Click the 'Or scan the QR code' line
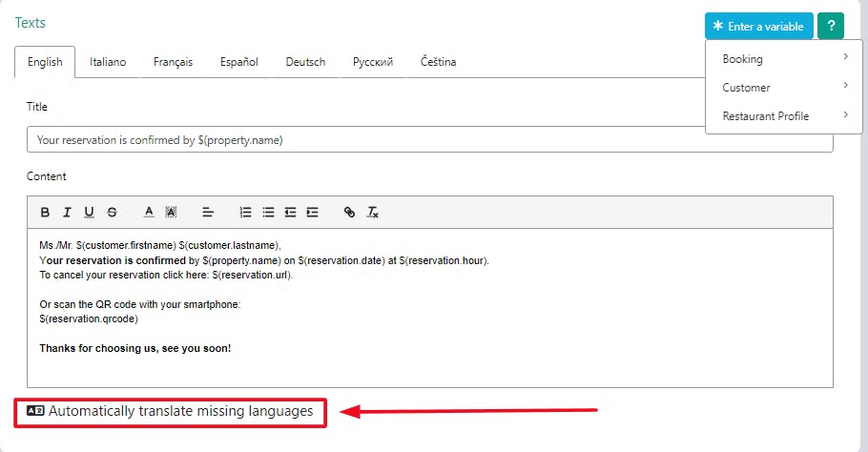 140,304
